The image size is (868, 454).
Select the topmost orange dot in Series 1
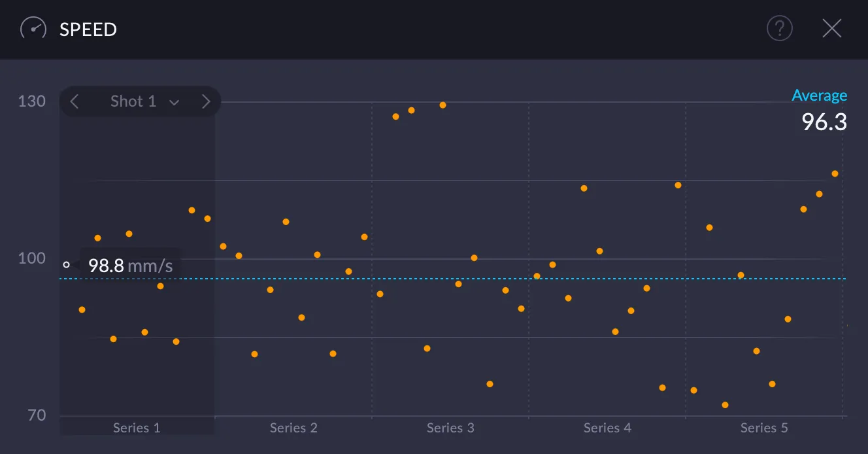(x=192, y=209)
